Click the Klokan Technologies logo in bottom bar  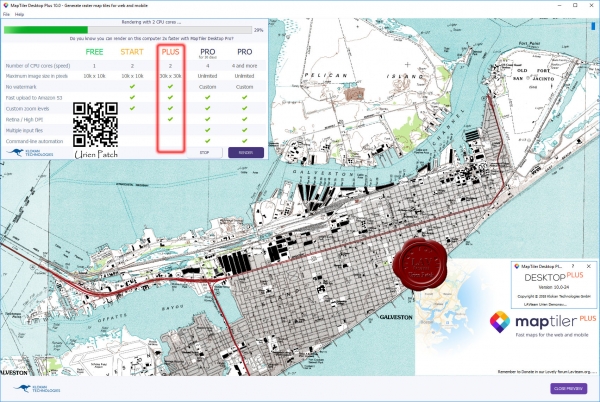point(37,389)
